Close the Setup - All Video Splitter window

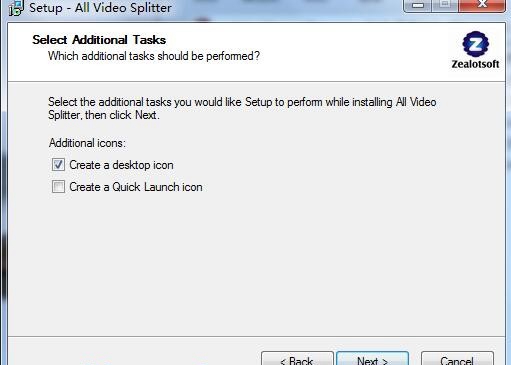pos(482,6)
